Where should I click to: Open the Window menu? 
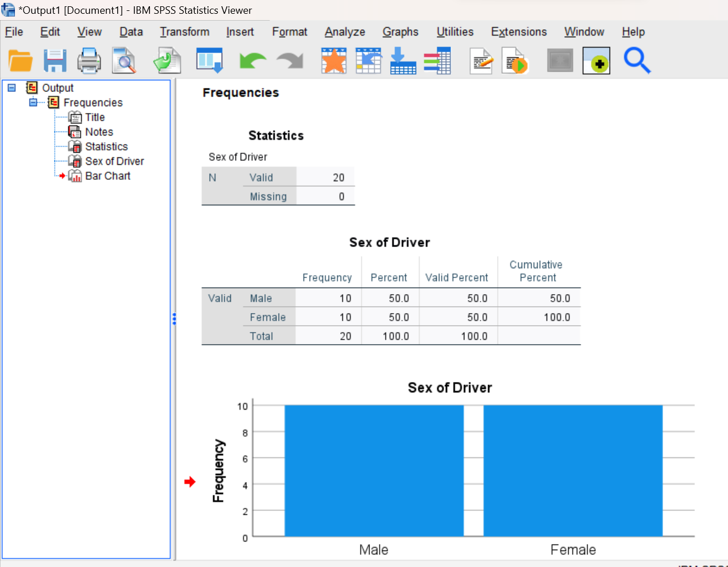584,32
